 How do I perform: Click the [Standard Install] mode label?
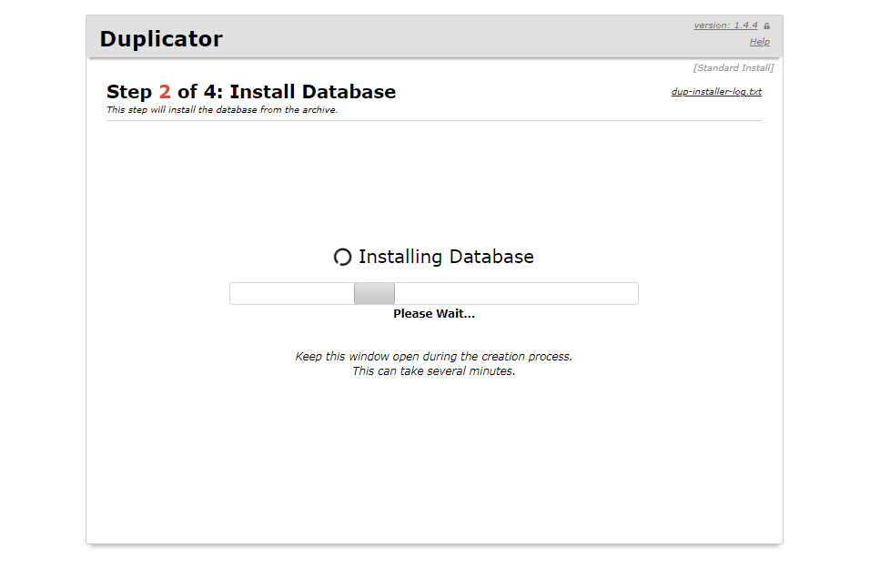click(733, 68)
